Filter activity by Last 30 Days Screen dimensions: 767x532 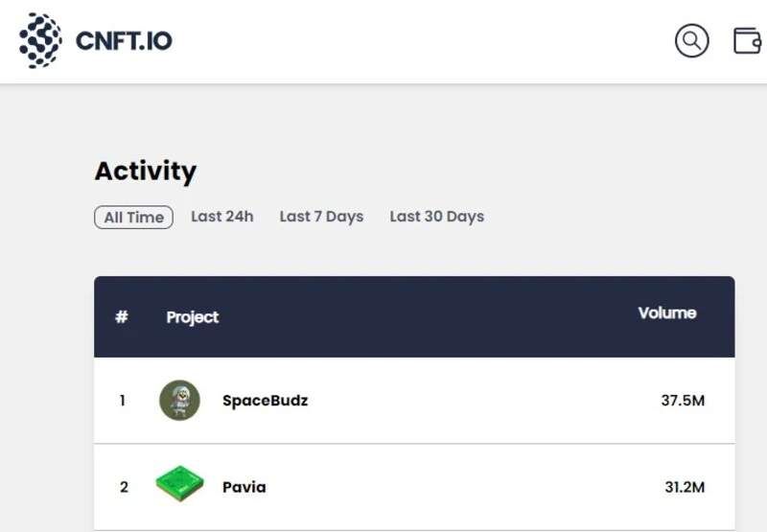pyautogui.click(x=436, y=217)
